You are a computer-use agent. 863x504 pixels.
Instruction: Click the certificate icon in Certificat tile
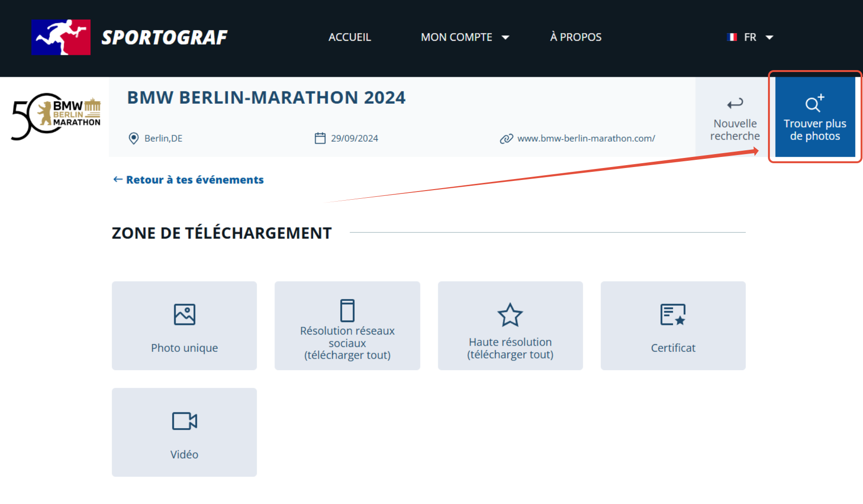[673, 314]
